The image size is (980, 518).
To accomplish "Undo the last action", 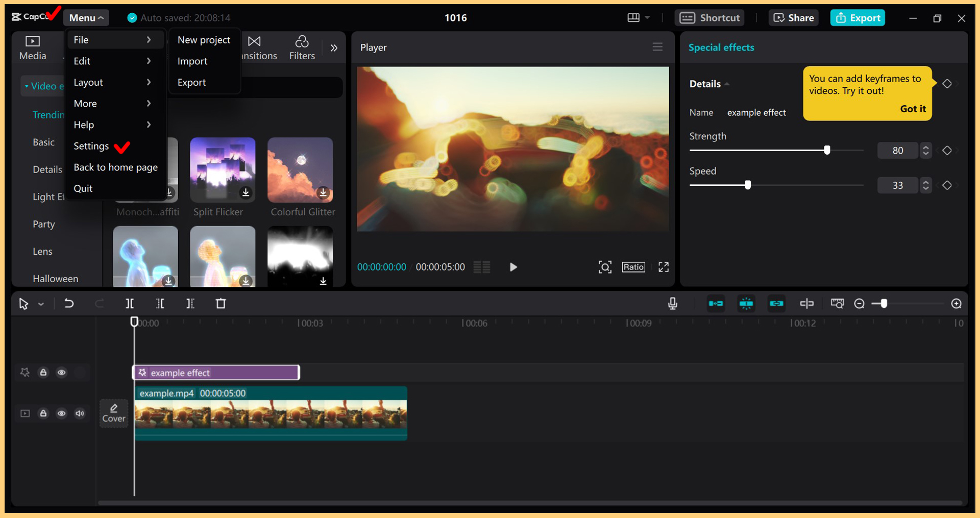I will [69, 304].
